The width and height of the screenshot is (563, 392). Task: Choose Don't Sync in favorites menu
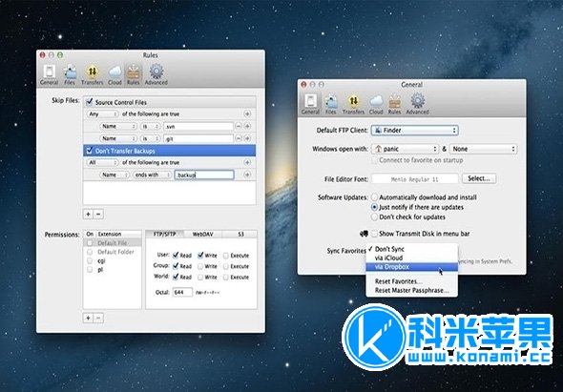click(x=412, y=249)
